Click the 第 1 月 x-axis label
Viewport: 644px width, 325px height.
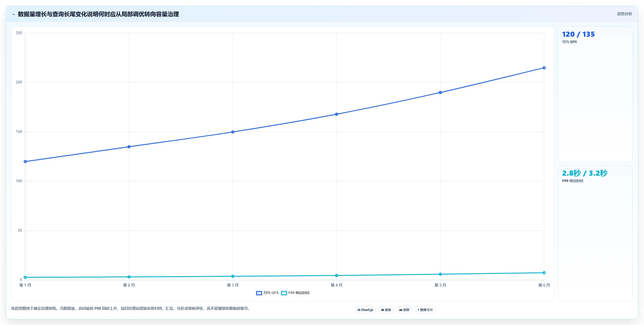tap(25, 285)
